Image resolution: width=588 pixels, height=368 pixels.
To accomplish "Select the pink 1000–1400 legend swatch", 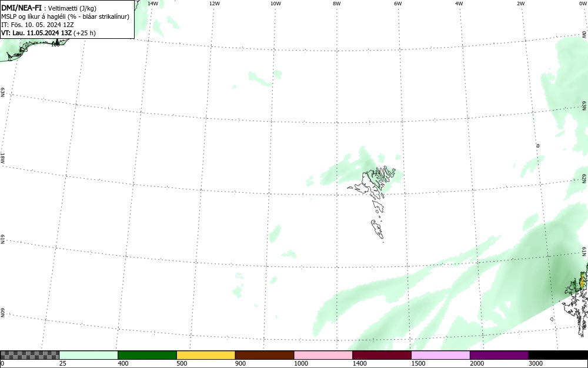I will (323, 355).
